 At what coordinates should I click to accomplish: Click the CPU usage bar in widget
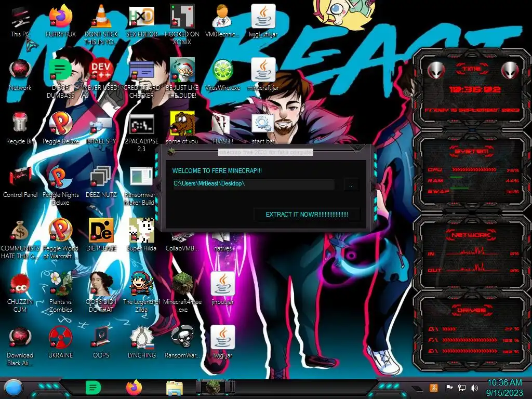[x=474, y=169]
